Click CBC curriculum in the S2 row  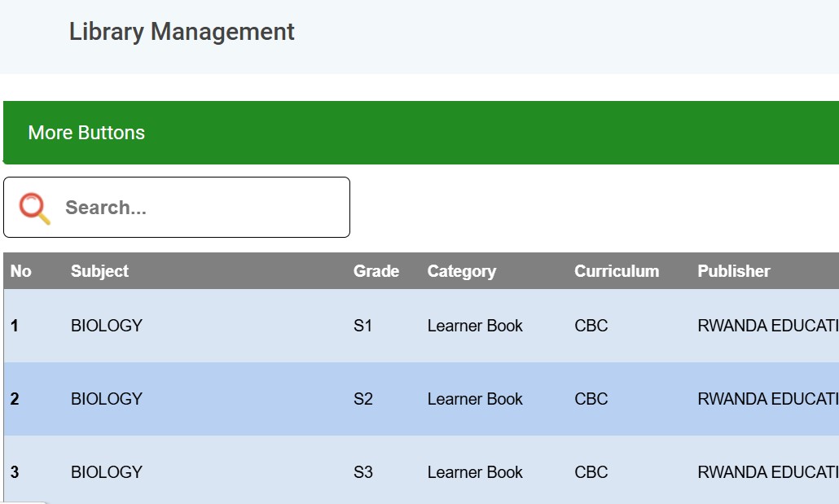point(591,399)
